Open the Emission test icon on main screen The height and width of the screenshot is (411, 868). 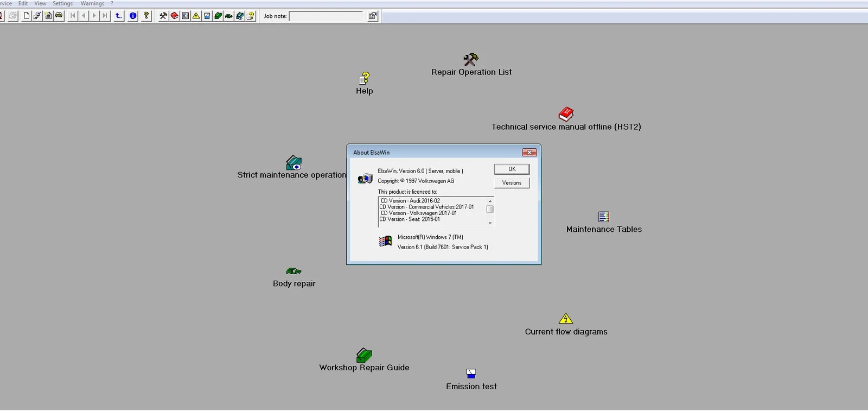click(471, 374)
